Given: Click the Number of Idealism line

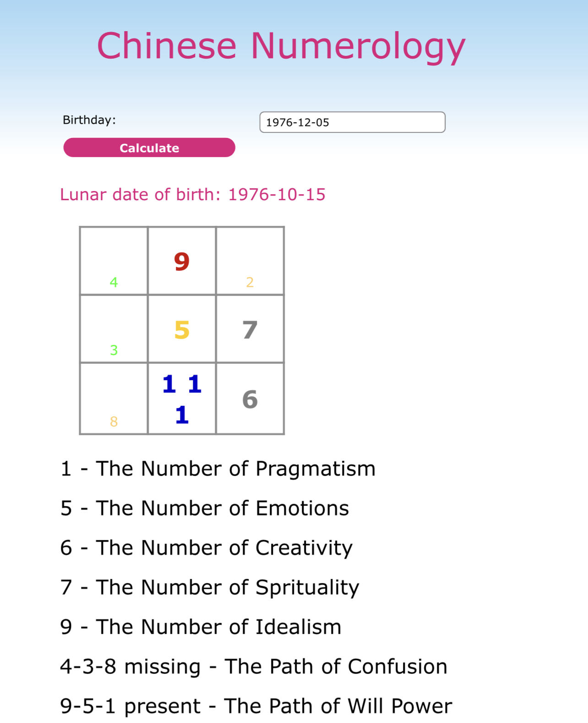Looking at the screenshot, I should click(x=201, y=627).
